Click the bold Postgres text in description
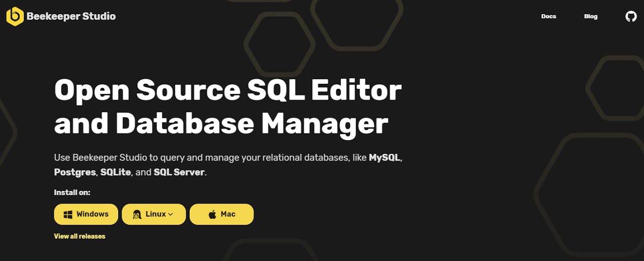The image size is (644, 261). coord(75,172)
